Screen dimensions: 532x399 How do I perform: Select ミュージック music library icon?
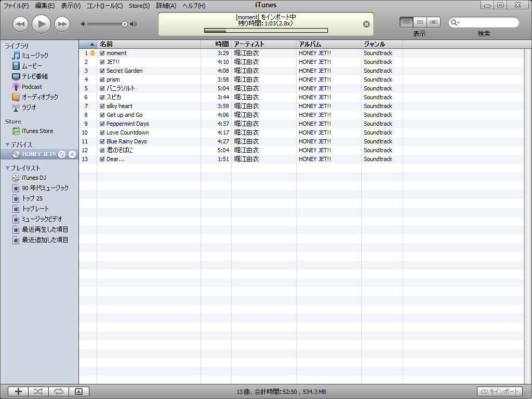click(x=16, y=55)
